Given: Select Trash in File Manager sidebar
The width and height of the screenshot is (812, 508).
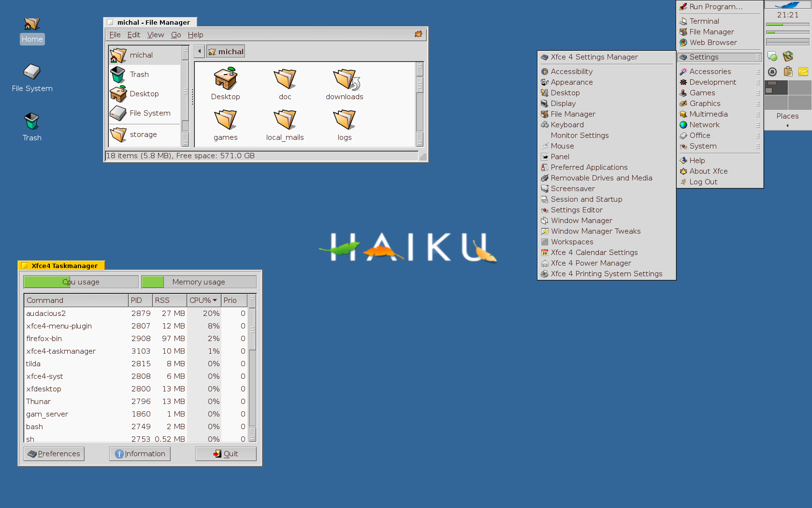Looking at the screenshot, I should coord(145,75).
